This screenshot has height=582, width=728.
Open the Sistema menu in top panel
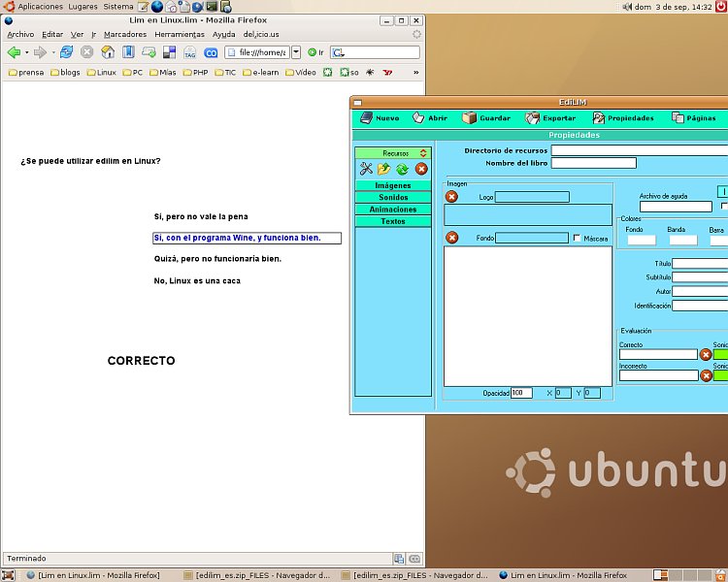(x=117, y=7)
